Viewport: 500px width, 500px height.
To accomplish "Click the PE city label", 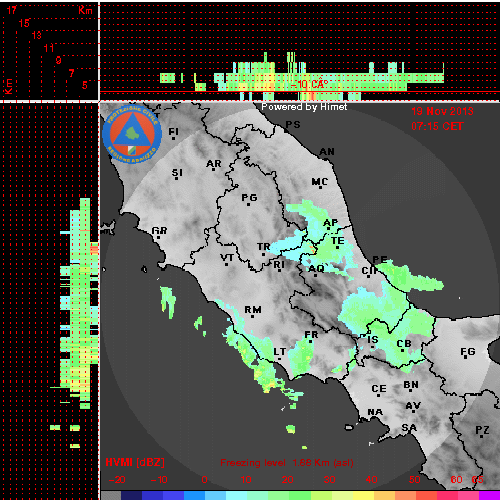I will (380, 260).
